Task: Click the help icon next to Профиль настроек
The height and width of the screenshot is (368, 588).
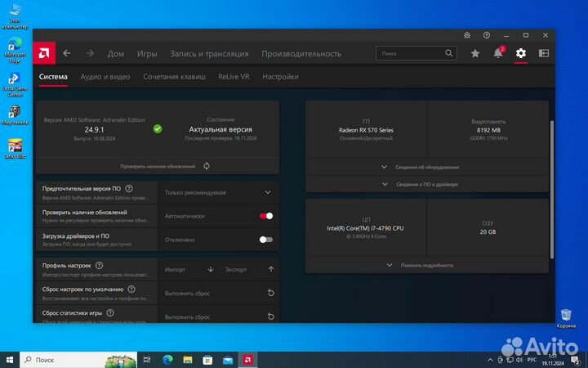Action: coord(99,266)
